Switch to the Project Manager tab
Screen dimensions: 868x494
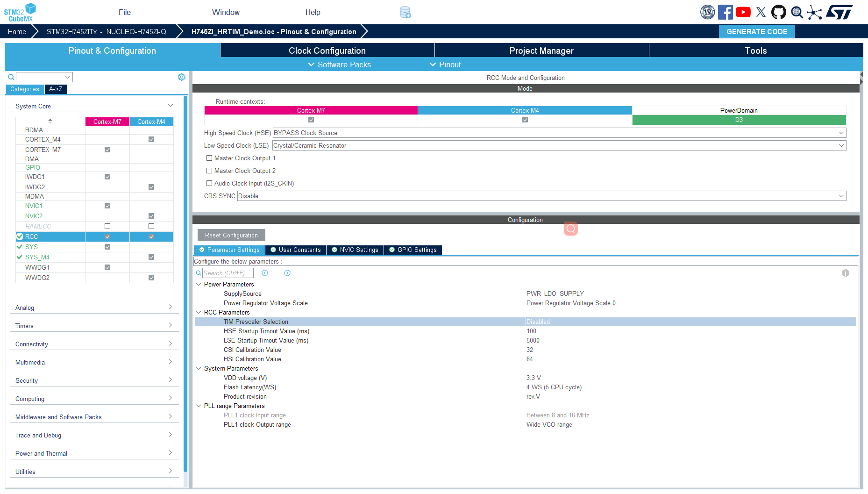(541, 50)
